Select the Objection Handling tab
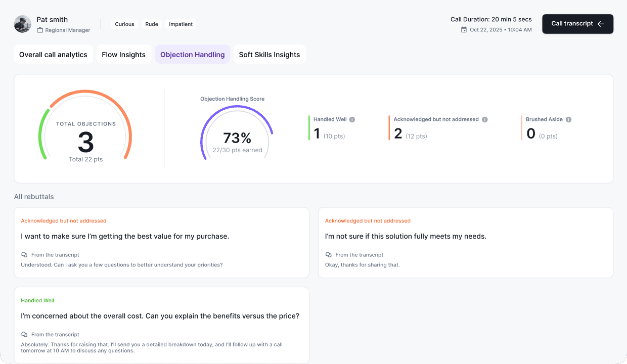Viewport: 627px width, 364px height. tap(193, 55)
